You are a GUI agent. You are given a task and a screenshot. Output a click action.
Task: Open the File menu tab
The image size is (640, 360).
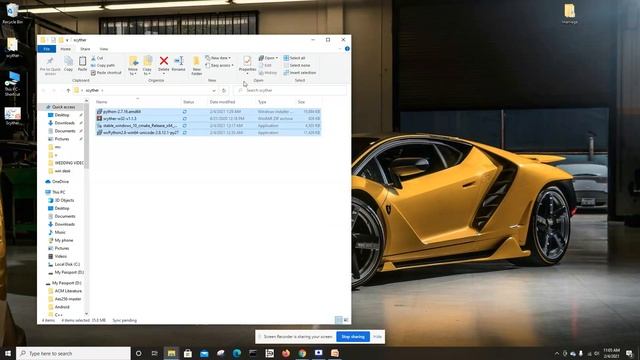click(x=47, y=49)
